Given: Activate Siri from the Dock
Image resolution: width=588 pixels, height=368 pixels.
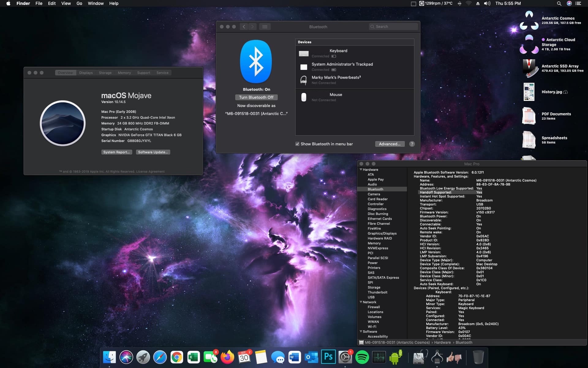Looking at the screenshot, I should 126,357.
